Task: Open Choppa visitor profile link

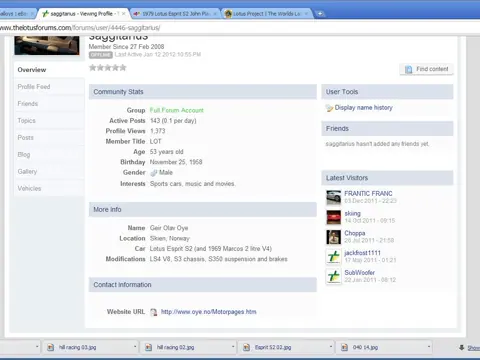Action: pyautogui.click(x=355, y=233)
